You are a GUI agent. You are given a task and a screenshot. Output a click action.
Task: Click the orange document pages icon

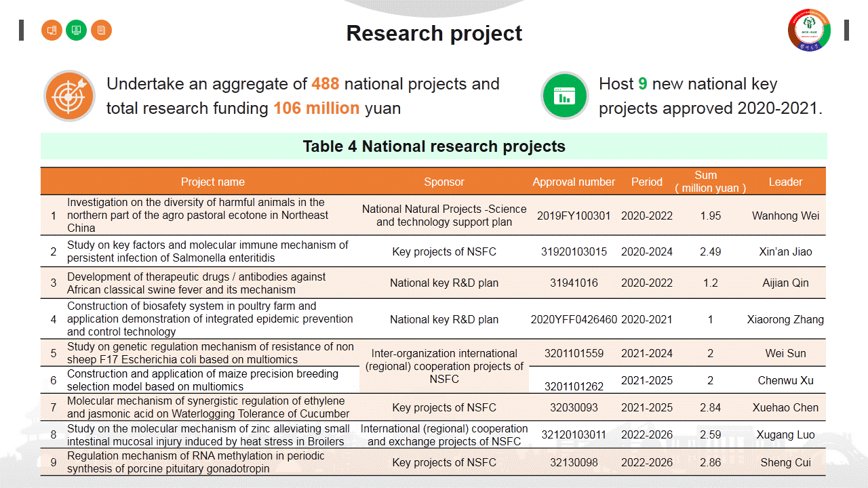[x=101, y=30]
